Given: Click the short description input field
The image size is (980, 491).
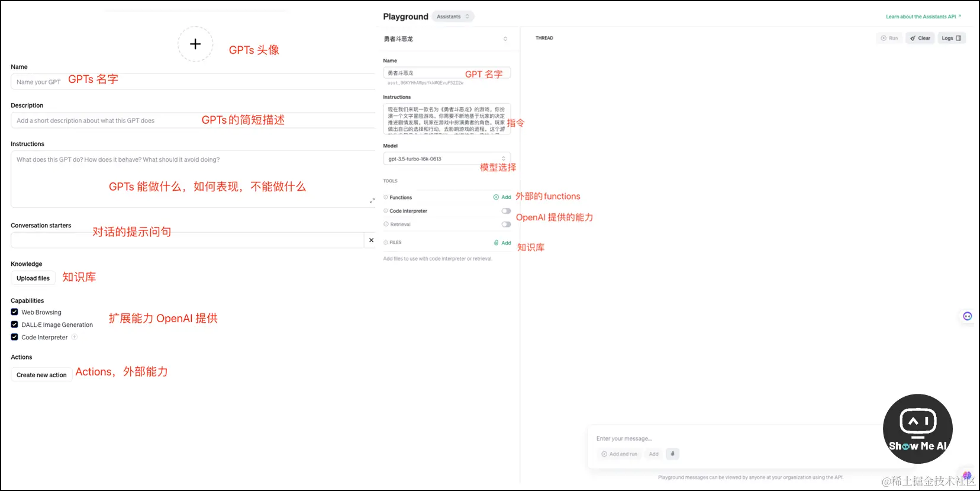Looking at the screenshot, I should click(x=193, y=120).
